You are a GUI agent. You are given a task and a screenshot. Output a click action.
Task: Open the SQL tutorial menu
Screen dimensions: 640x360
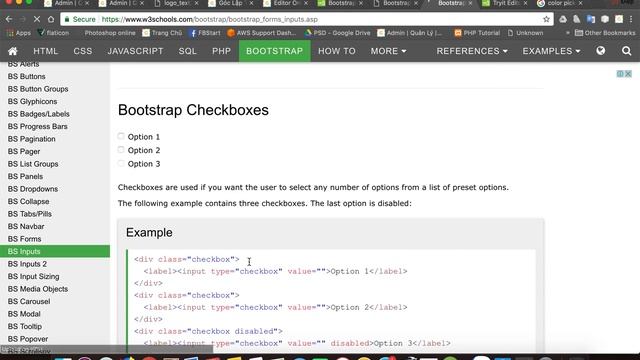coord(188,51)
